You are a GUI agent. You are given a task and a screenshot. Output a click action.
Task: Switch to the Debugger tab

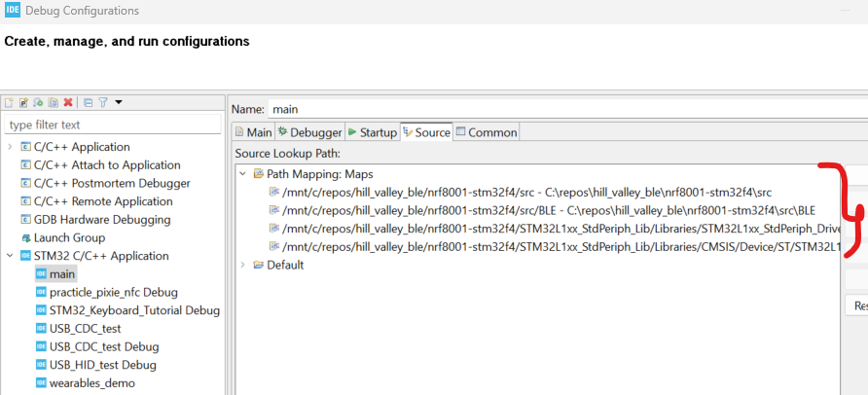(310, 132)
